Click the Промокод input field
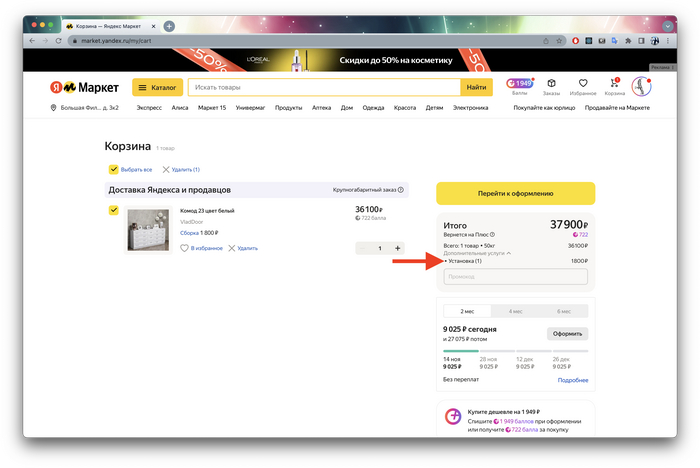This screenshot has height=468, width=700. coord(515,277)
